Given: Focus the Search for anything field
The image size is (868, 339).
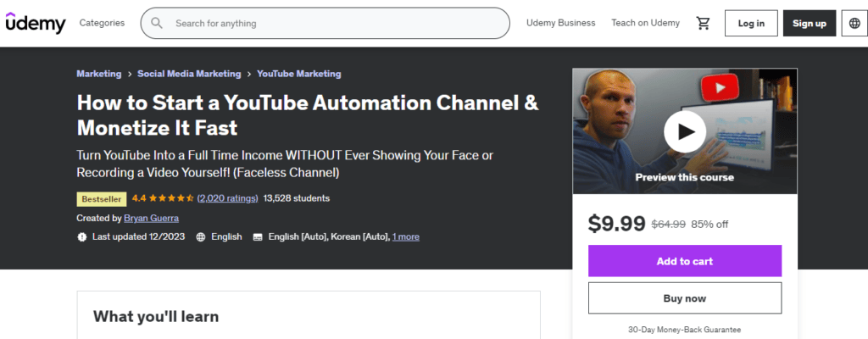Looking at the screenshot, I should 325,23.
